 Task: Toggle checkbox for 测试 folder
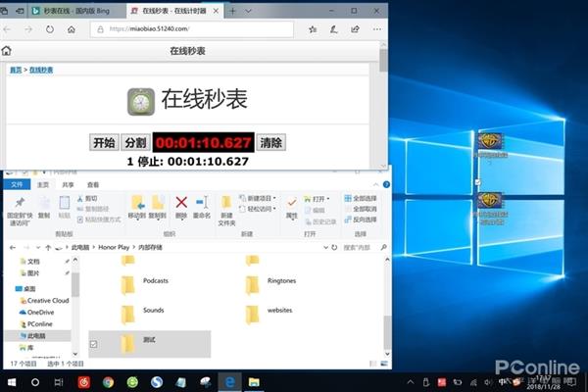point(94,344)
